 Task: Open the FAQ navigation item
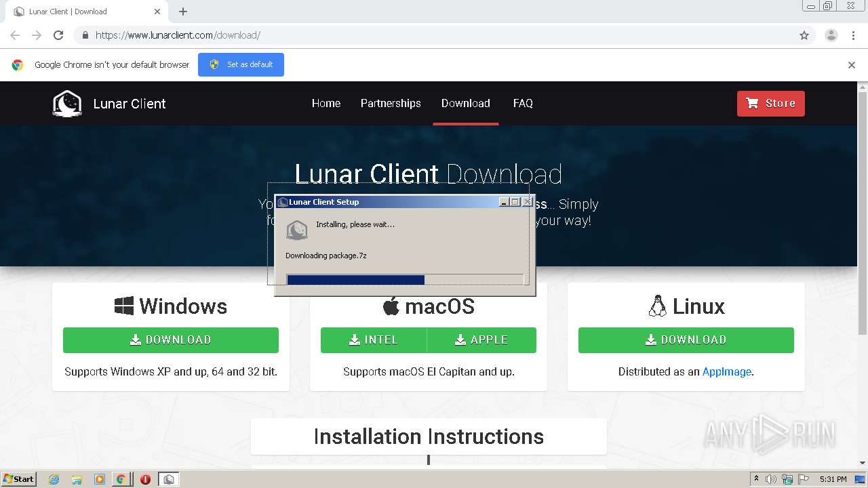(x=523, y=103)
